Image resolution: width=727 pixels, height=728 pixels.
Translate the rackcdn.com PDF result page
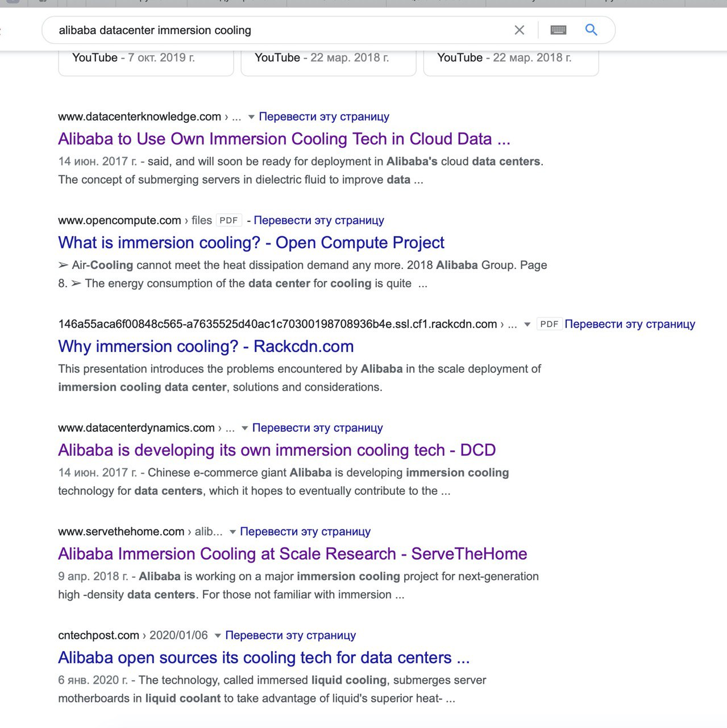coord(630,324)
